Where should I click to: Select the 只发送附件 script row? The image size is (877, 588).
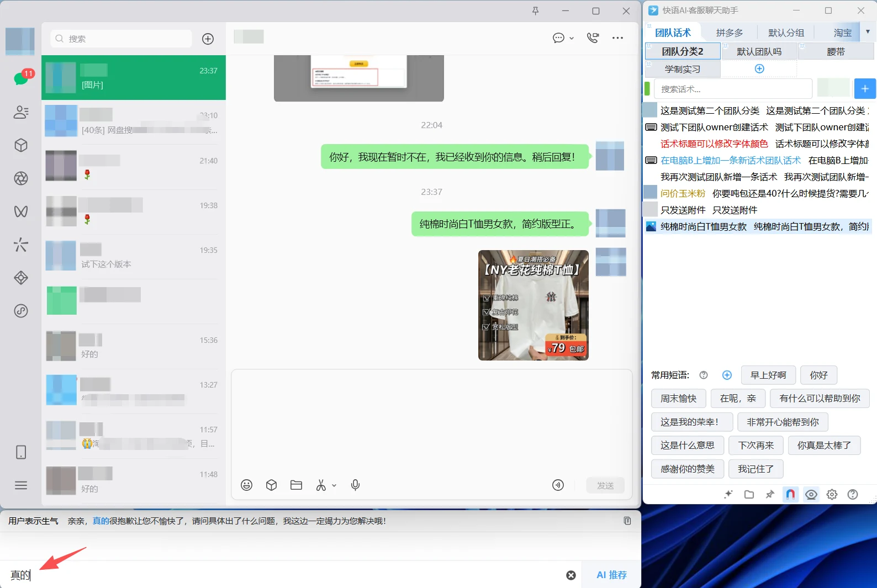coord(757,210)
